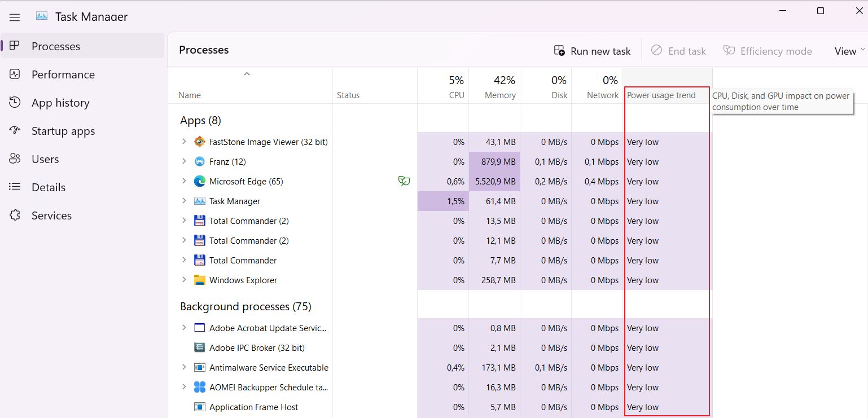
Task: Sort by the Memory column header
Action: tap(494, 86)
